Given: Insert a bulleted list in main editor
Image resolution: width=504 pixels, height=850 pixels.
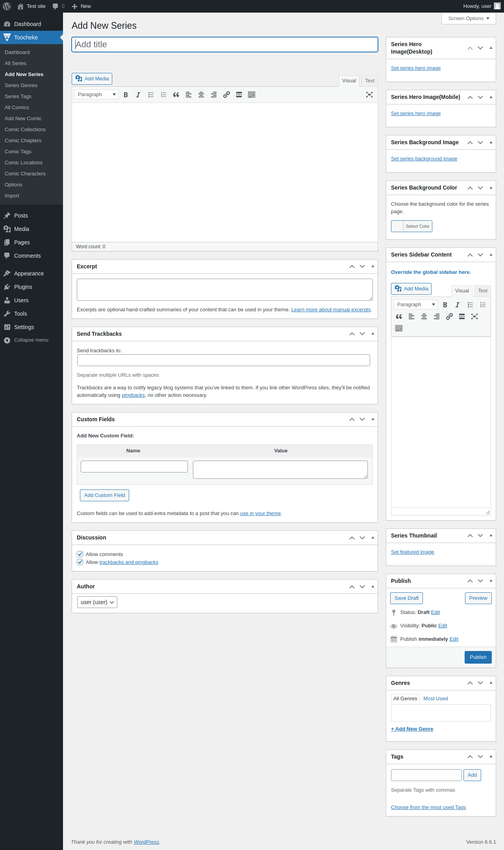Looking at the screenshot, I should pyautogui.click(x=151, y=95).
